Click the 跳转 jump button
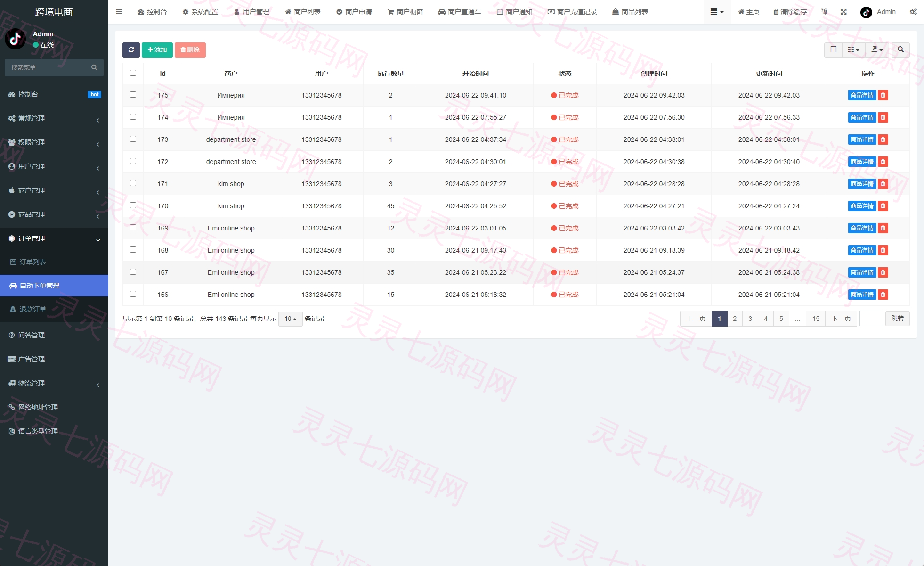Screen dimensions: 924x566 tap(897, 319)
